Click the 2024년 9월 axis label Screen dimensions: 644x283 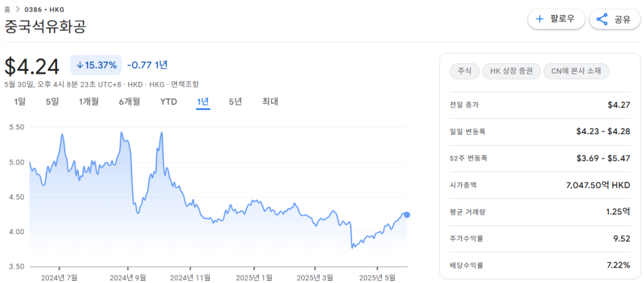tap(128, 277)
